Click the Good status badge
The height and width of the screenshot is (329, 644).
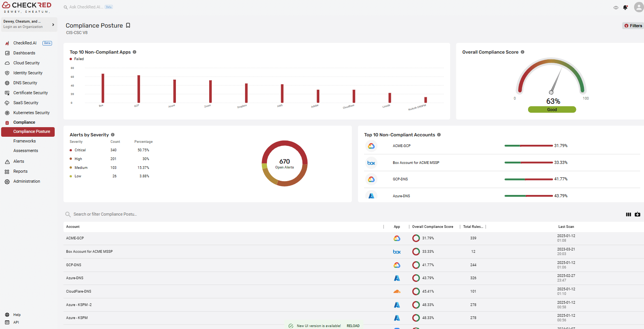coord(552,110)
